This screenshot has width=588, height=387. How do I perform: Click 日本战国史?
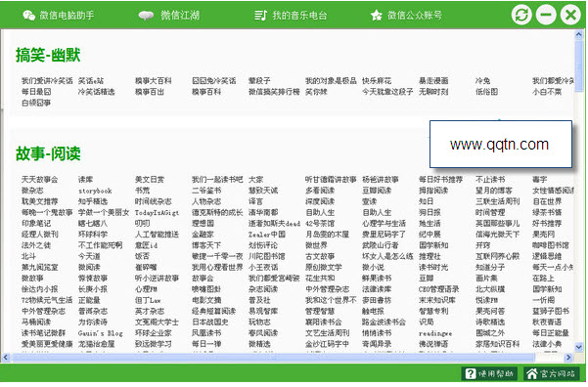pos(210,322)
